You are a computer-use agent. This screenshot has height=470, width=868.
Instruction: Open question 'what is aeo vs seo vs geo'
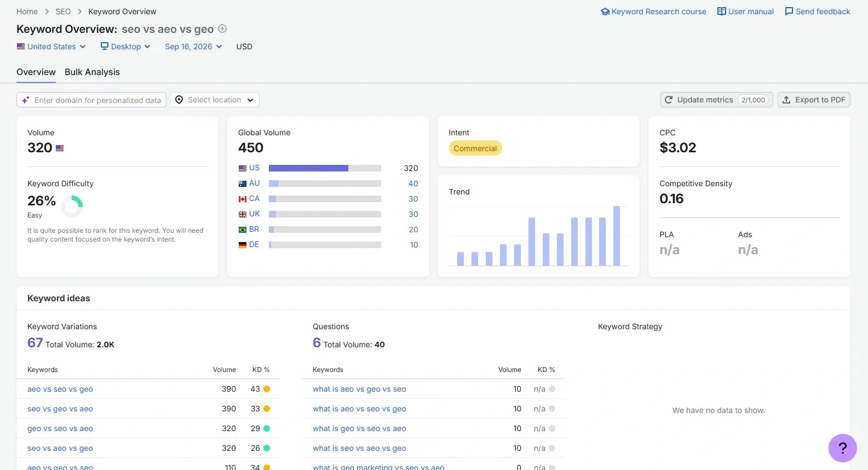point(359,409)
